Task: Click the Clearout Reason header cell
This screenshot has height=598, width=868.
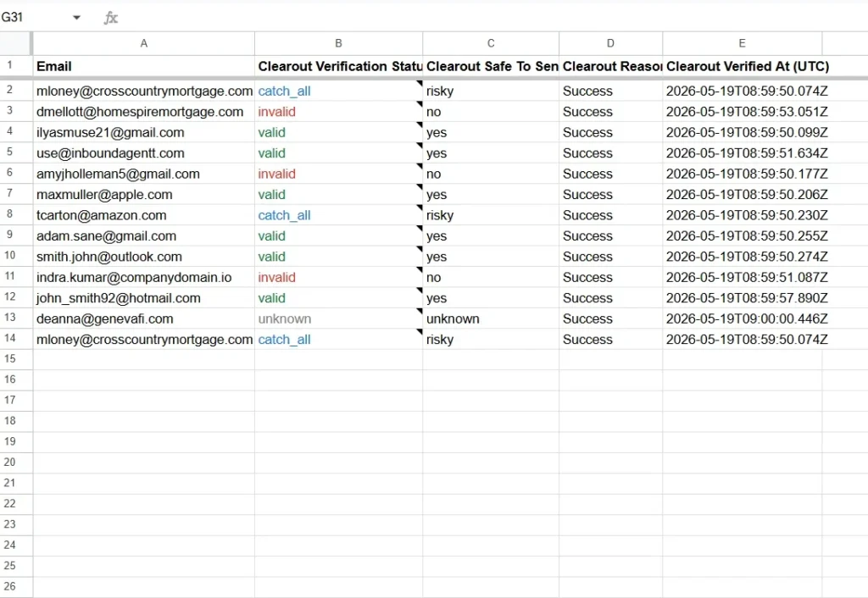Action: tap(610, 66)
